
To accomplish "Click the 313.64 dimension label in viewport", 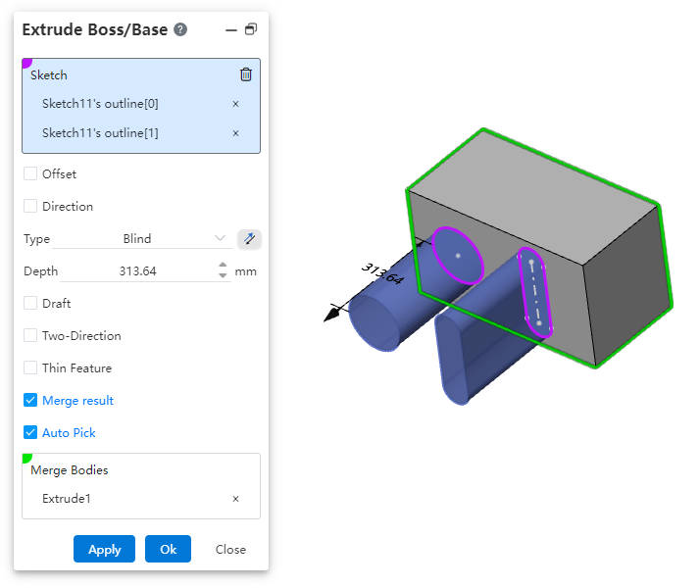I will tap(382, 274).
